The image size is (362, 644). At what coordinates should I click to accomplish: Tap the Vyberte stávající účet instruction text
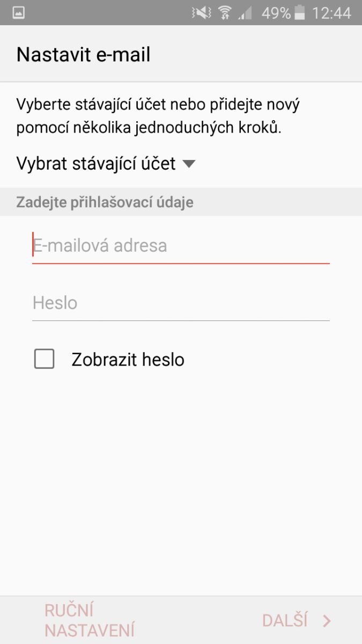tap(158, 116)
